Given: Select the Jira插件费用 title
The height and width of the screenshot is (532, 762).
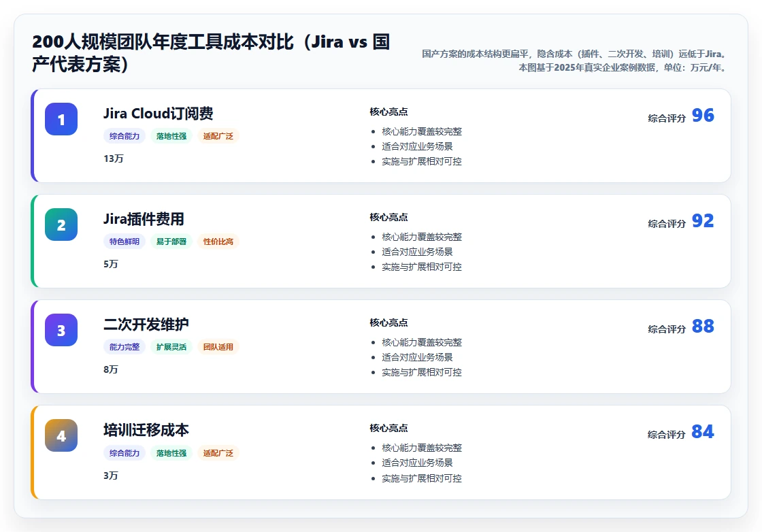Looking at the screenshot, I should click(144, 218).
